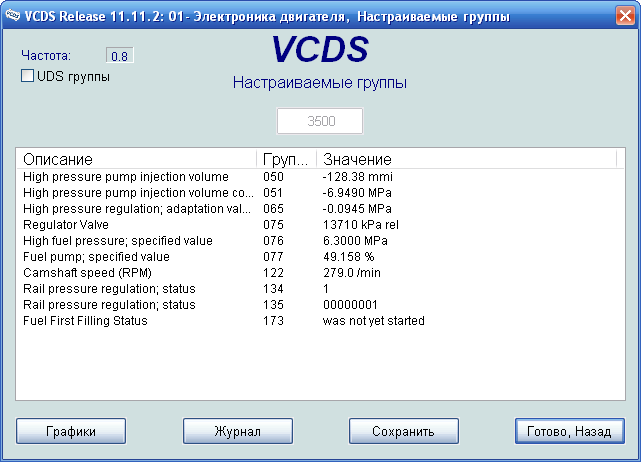The image size is (641, 462).
Task: Select row High pressure pump injection volume 050
Action: (x=320, y=177)
